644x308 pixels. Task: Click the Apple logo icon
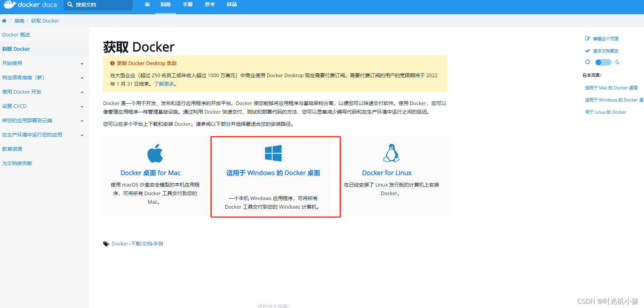tap(155, 154)
